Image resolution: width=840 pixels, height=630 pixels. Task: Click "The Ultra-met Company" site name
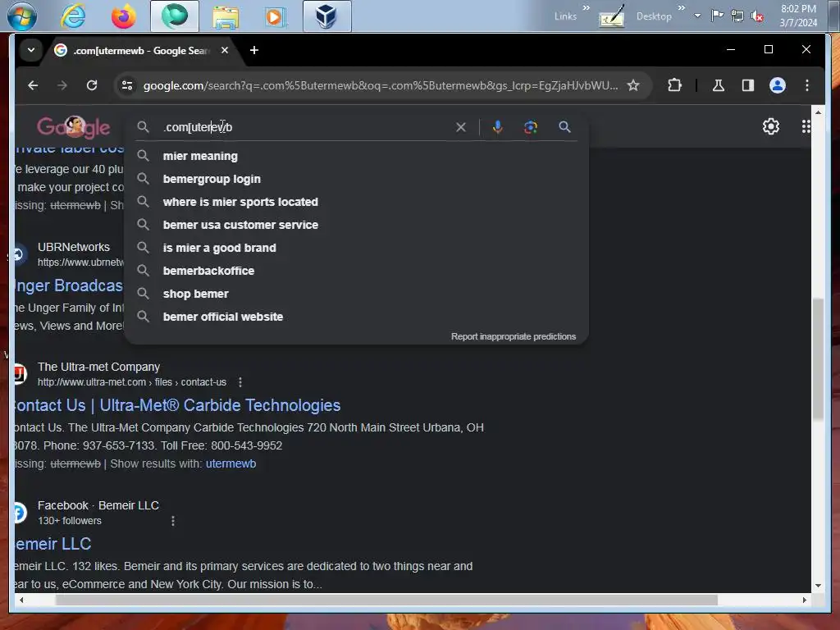98,367
